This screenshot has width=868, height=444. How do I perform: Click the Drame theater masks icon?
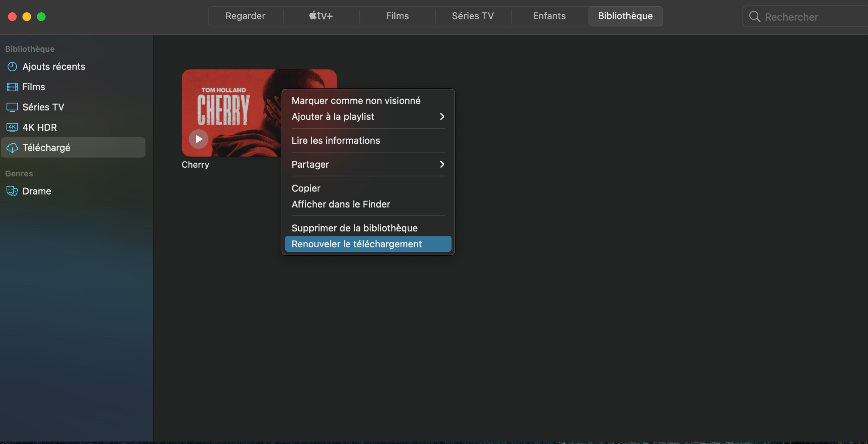coord(12,191)
